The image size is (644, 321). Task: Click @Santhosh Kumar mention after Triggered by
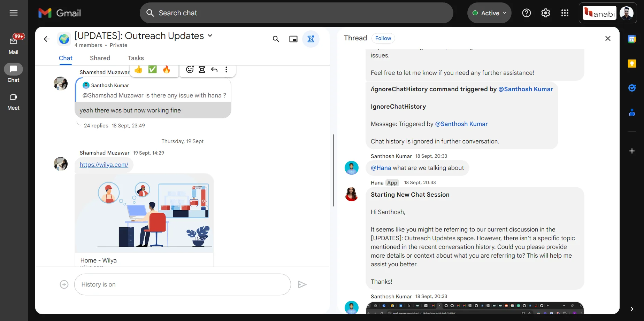(461, 124)
